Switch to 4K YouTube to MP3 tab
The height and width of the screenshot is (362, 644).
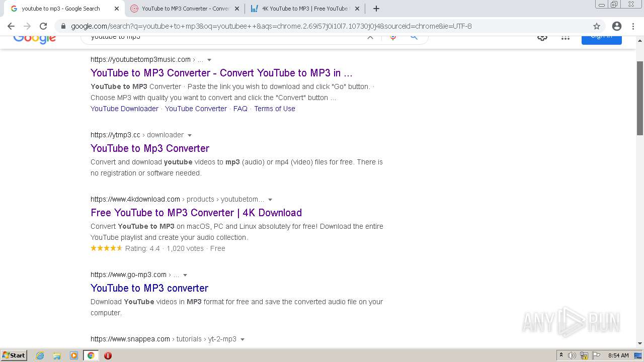point(305,9)
